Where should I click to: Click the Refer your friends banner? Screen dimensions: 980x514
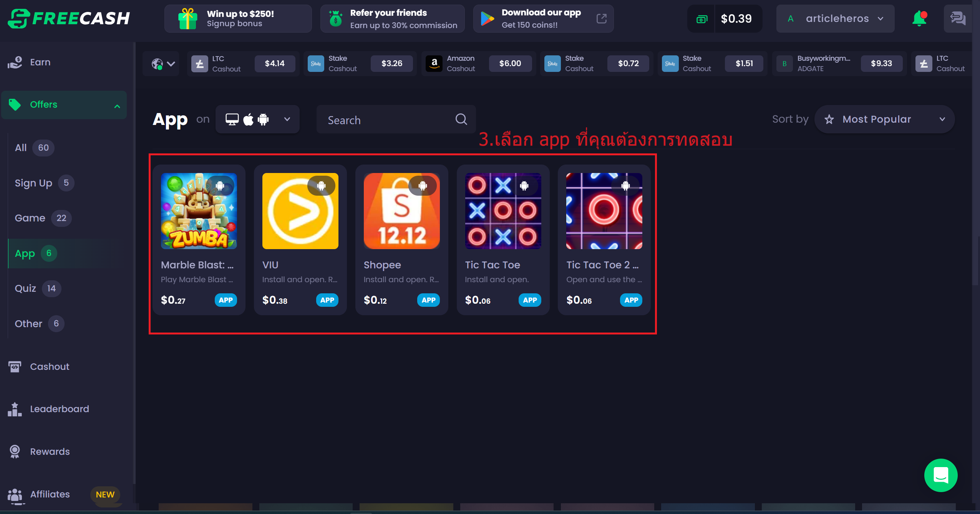pos(392,18)
